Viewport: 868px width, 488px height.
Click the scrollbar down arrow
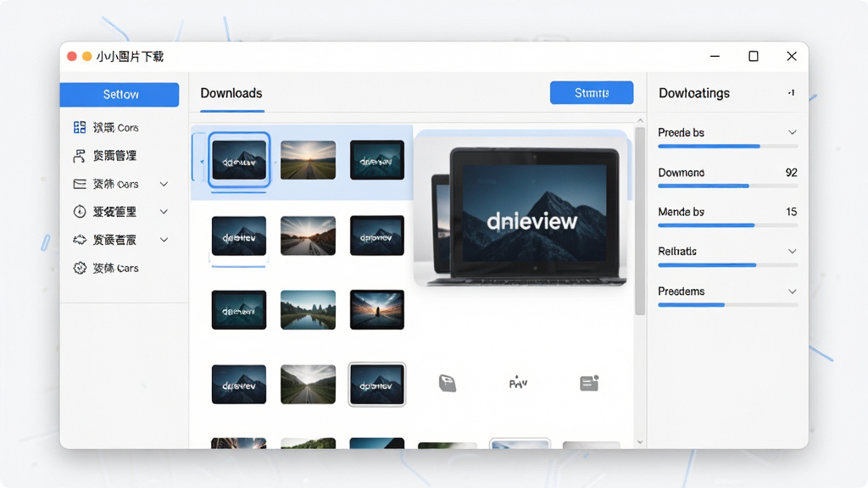coord(640,442)
